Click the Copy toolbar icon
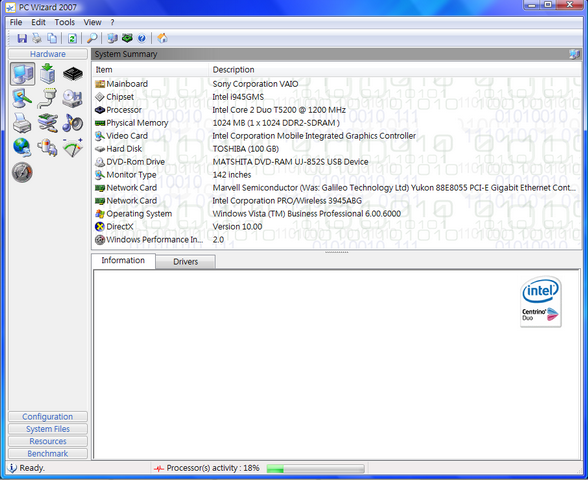 pos(52,38)
